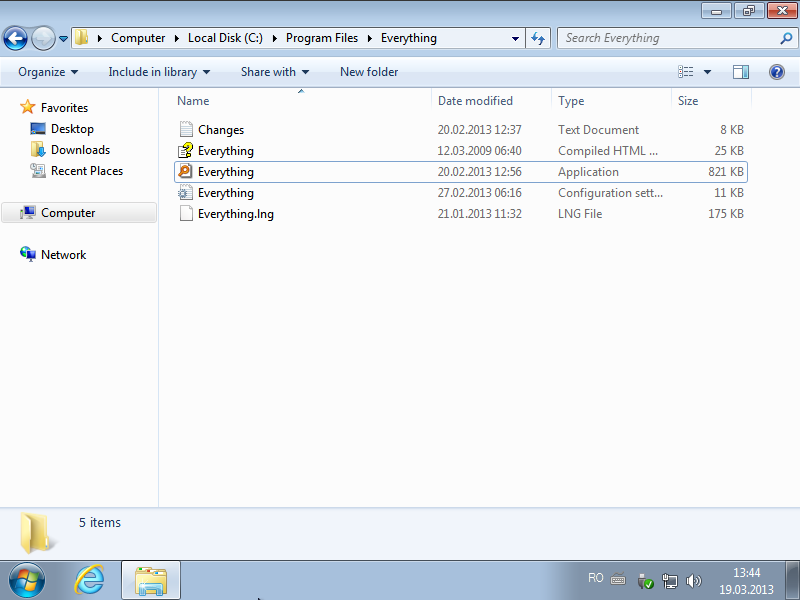Open the address bar history dropdown
The image size is (800, 600).
coord(515,39)
